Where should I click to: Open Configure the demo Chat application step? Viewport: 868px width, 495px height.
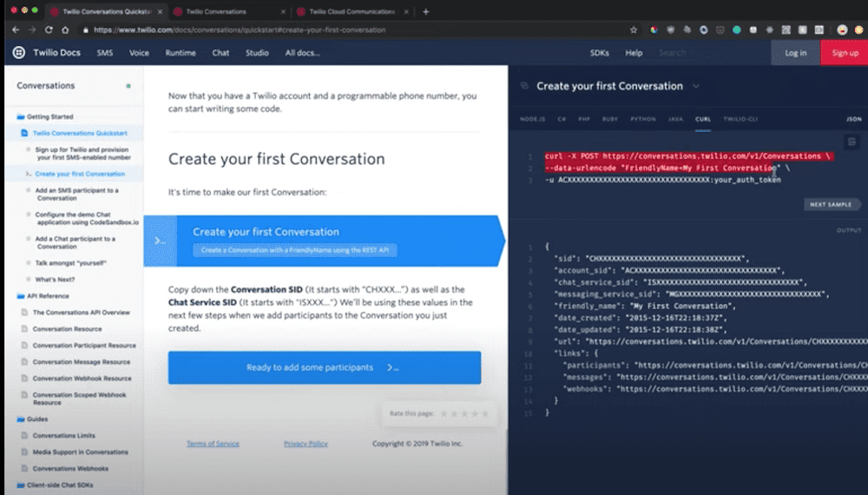(x=87, y=218)
